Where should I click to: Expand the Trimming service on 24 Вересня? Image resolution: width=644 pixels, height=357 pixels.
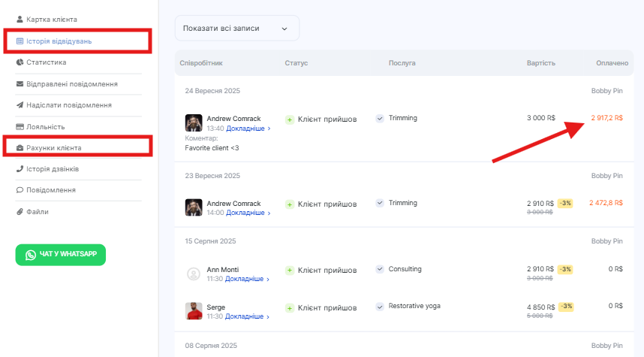point(380,119)
